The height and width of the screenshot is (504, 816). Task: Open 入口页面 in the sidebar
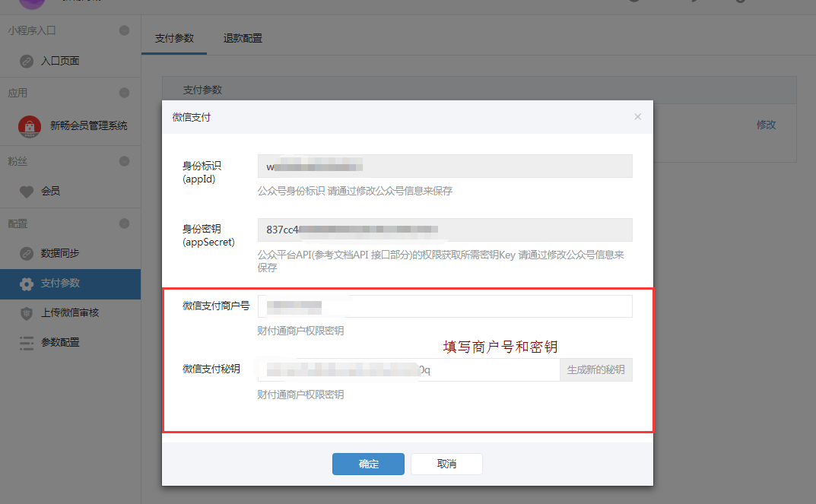point(60,61)
